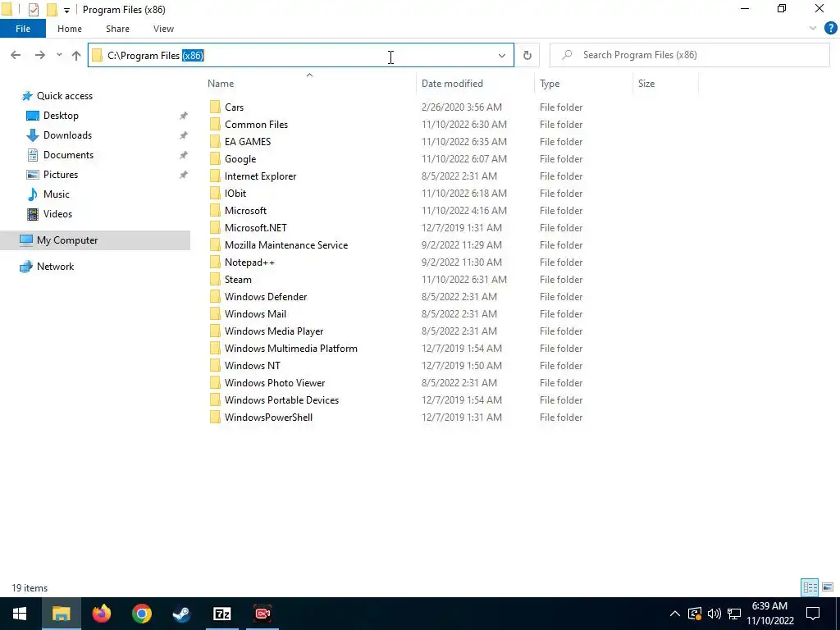Expand the ribbon with the chevron
Image resolution: width=840 pixels, height=630 pixels.
(813, 29)
